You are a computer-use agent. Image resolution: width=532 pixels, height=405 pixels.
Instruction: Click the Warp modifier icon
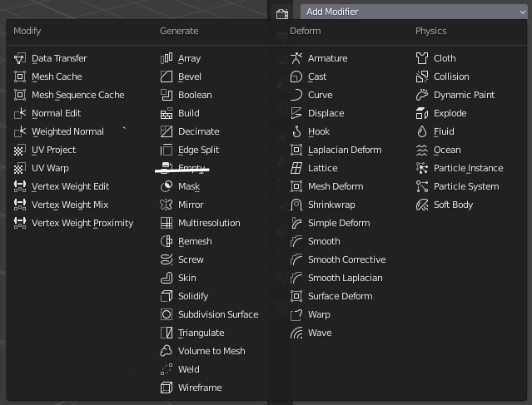tap(296, 314)
